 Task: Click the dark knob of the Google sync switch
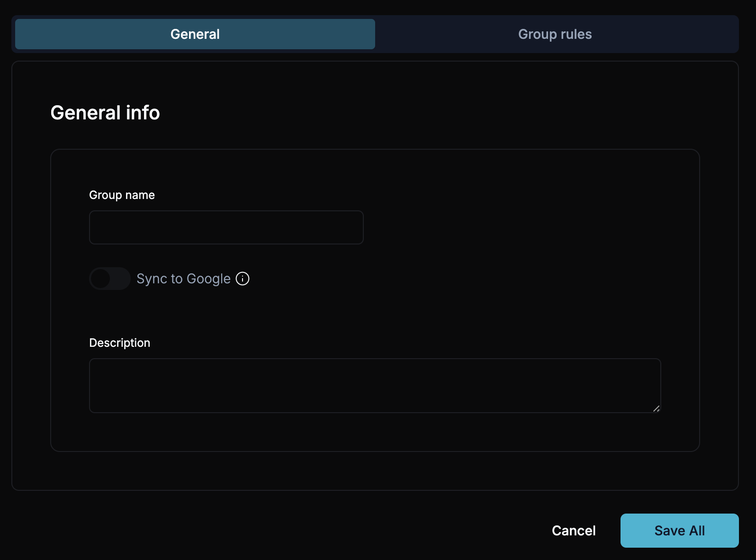coord(100,279)
